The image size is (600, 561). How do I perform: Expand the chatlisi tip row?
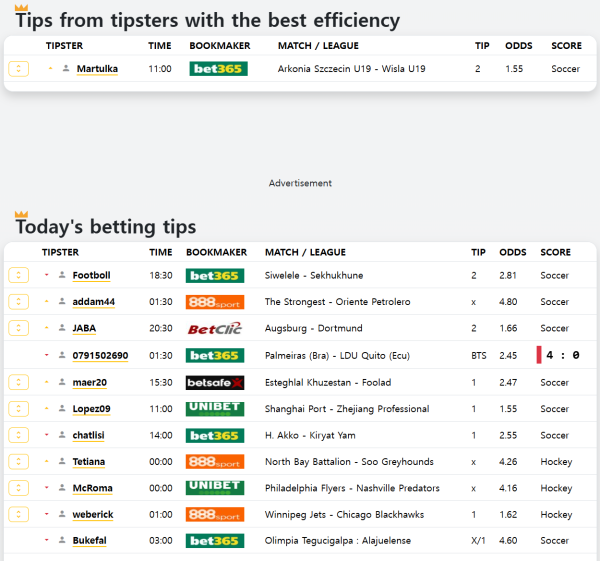point(18,435)
